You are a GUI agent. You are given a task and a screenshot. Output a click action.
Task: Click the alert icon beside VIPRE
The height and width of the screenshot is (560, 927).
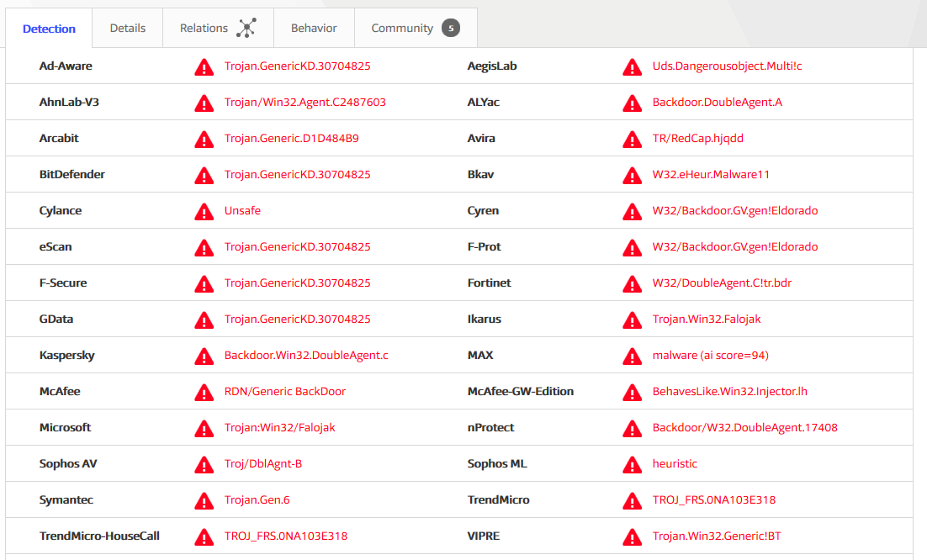(x=632, y=536)
